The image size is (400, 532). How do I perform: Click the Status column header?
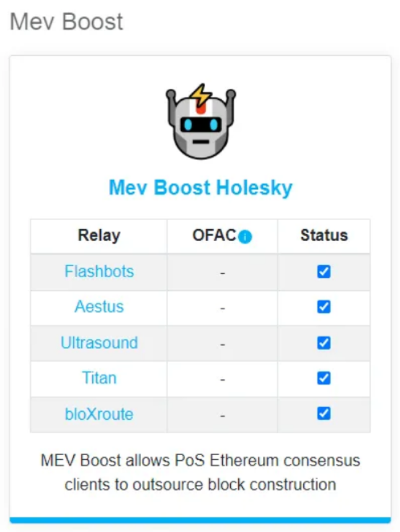(324, 236)
